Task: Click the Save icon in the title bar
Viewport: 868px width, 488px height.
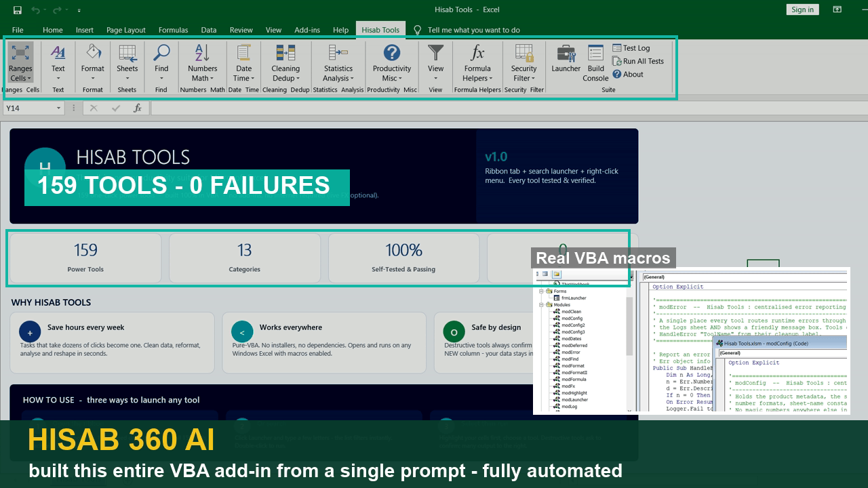Action: (18, 10)
